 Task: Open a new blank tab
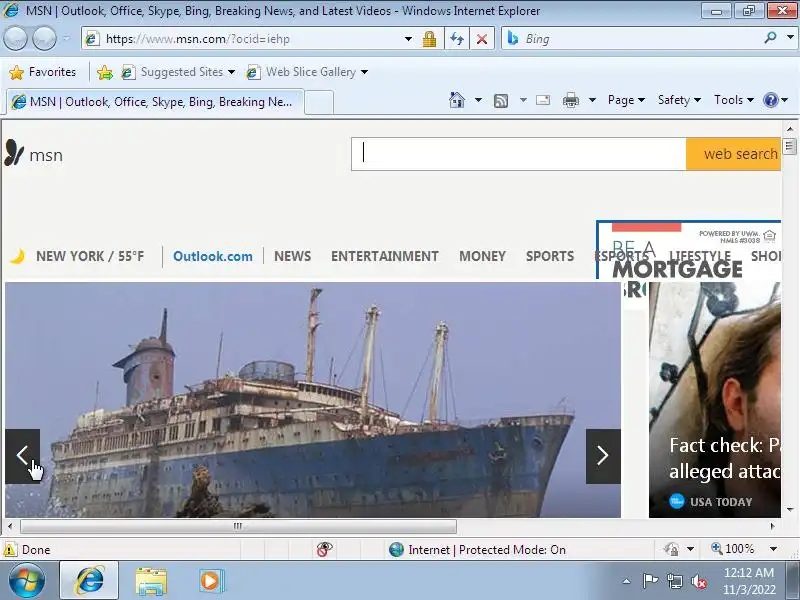point(319,102)
